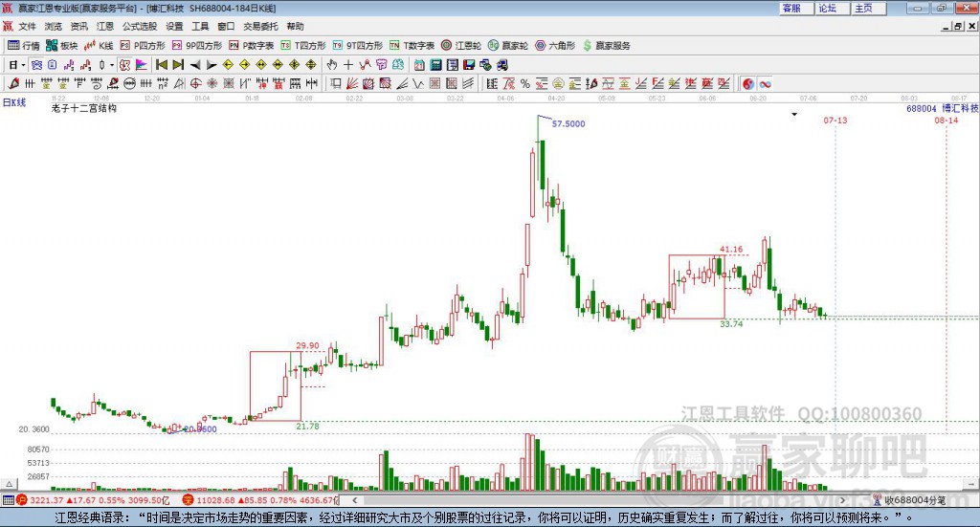Expand the volume panel up-triangle button
This screenshot has width=980, height=527.
9,483
